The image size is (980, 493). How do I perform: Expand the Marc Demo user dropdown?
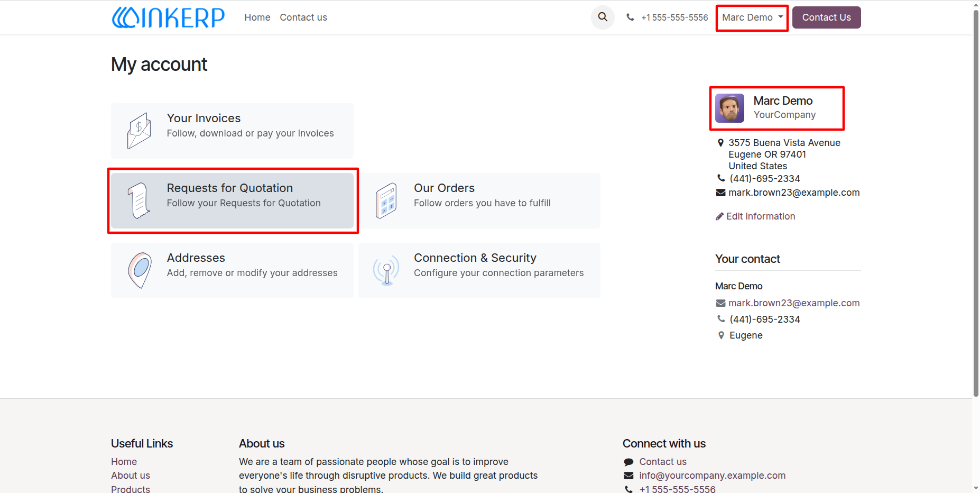752,17
